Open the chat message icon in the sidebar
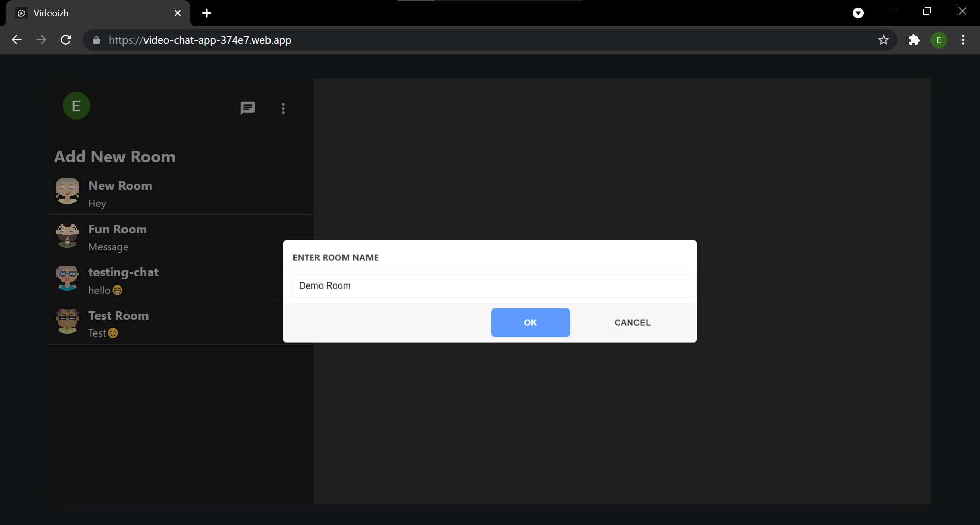The image size is (980, 525). click(x=248, y=108)
